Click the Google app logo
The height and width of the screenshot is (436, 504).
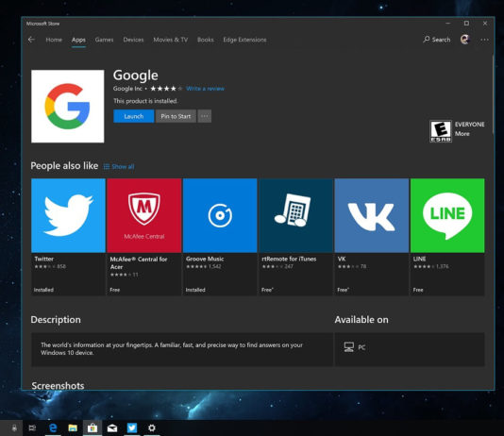click(x=68, y=107)
